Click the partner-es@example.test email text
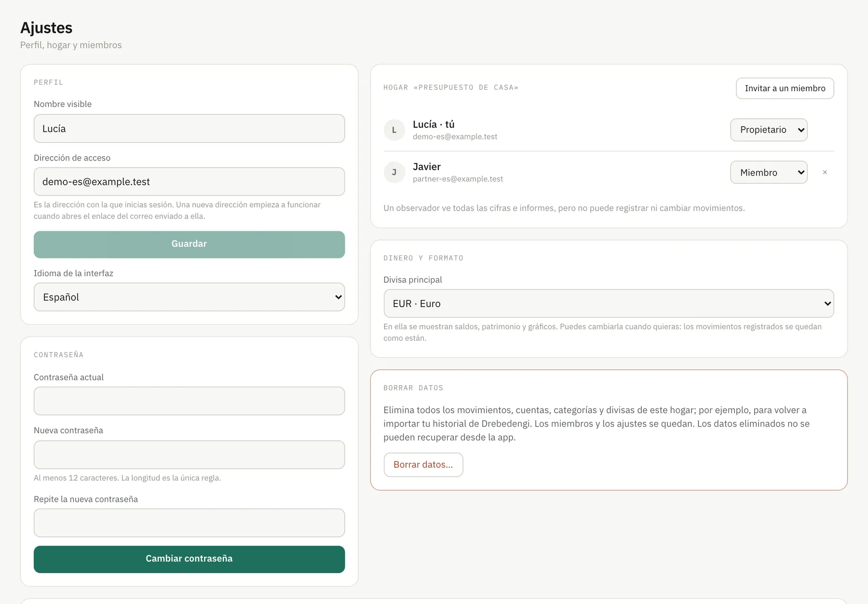Viewport: 868px width, 604px height. coord(458,179)
